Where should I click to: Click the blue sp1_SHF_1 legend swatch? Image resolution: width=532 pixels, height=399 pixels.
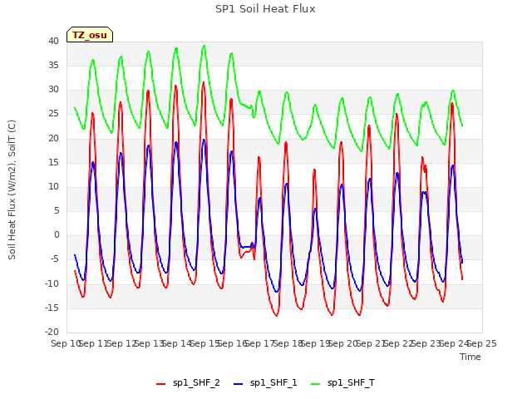[x=239, y=384]
